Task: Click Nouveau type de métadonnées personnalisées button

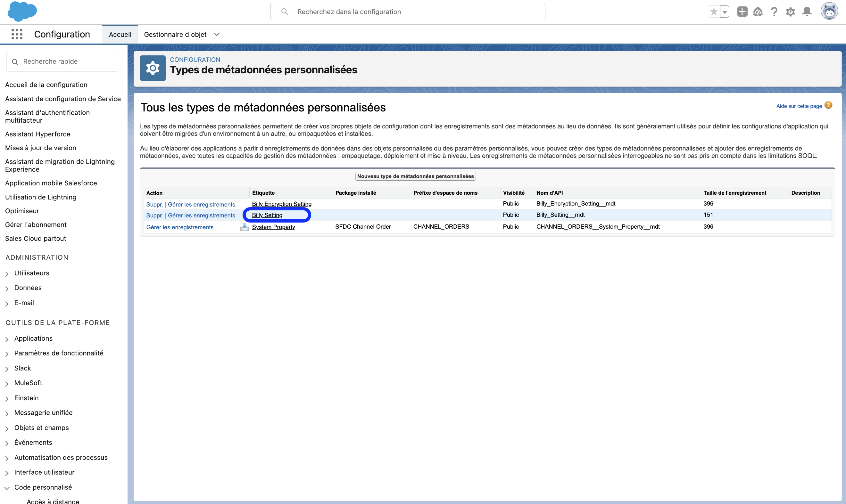Action: pos(415,176)
